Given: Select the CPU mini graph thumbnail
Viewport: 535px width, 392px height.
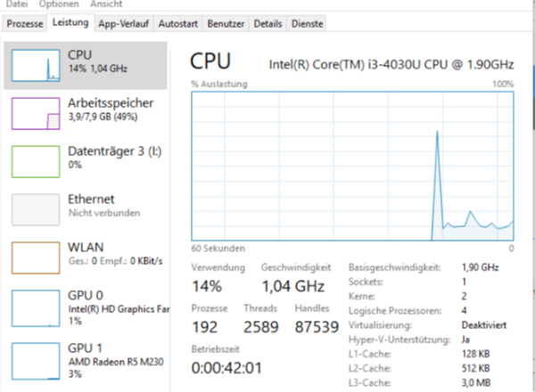Looking at the screenshot, I should (x=36, y=65).
